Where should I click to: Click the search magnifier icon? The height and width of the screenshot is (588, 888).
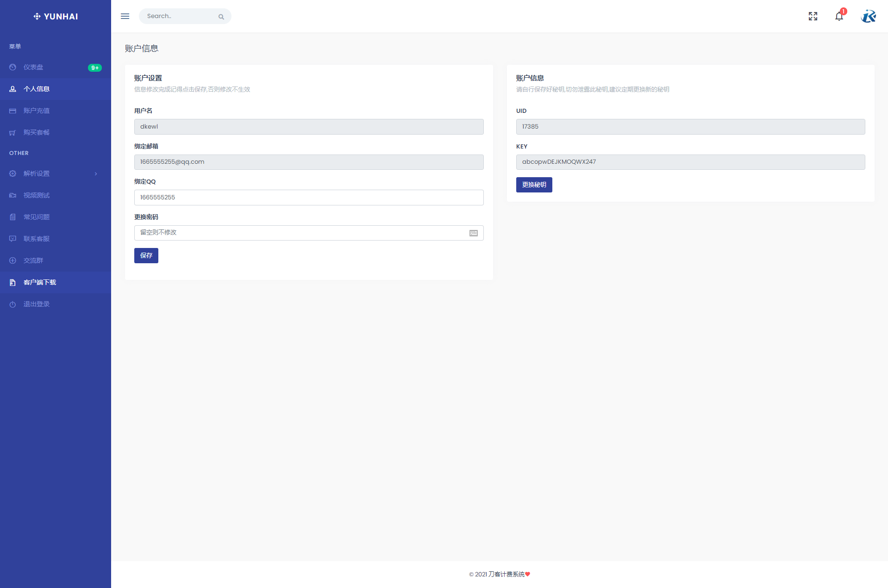[x=221, y=17]
